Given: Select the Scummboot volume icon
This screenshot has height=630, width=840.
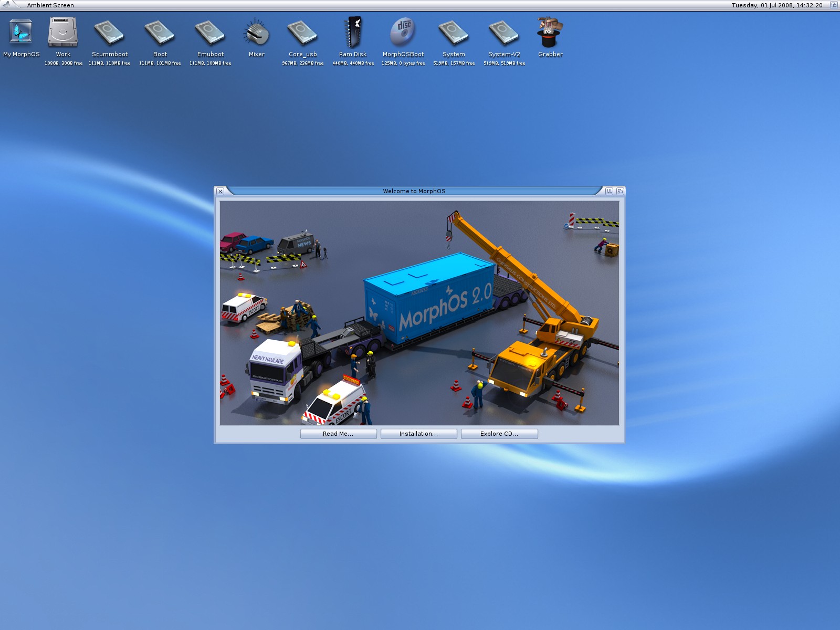Looking at the screenshot, I should click(x=110, y=32).
